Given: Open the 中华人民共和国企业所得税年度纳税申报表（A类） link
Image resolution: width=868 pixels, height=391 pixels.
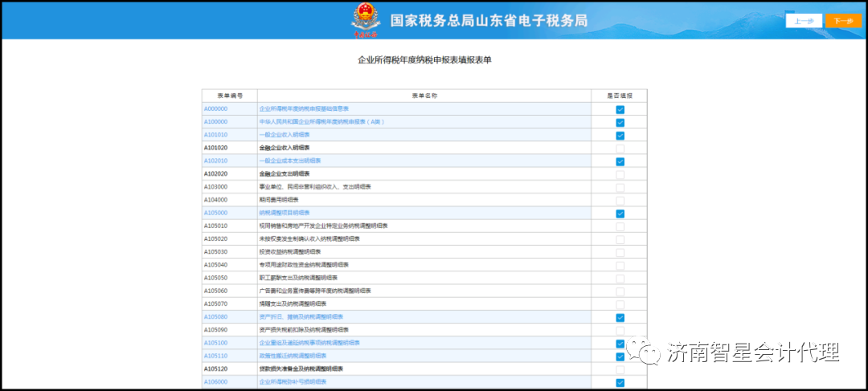Looking at the screenshot, I should pyautogui.click(x=321, y=122).
